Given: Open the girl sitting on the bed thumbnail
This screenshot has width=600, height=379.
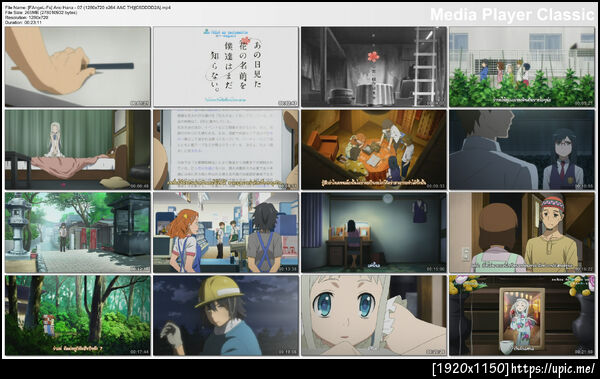Looking at the screenshot, I should tap(78, 150).
